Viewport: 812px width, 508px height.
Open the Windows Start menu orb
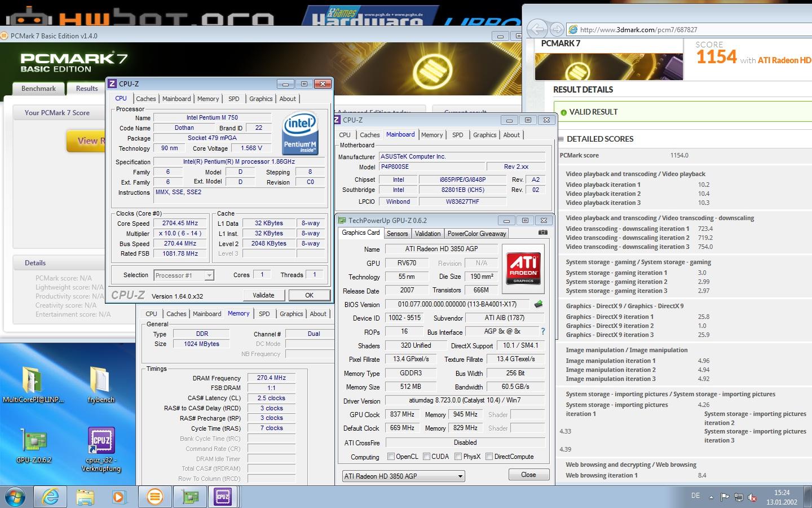click(x=15, y=497)
